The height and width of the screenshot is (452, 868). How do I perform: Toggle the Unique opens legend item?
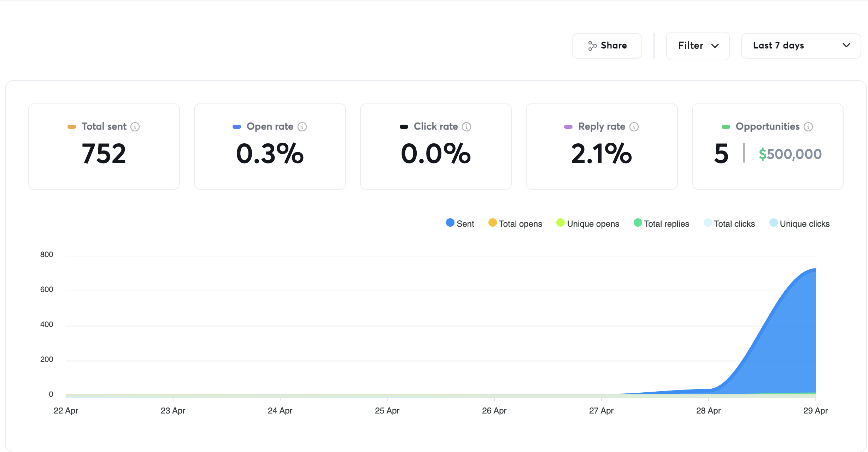(x=587, y=224)
